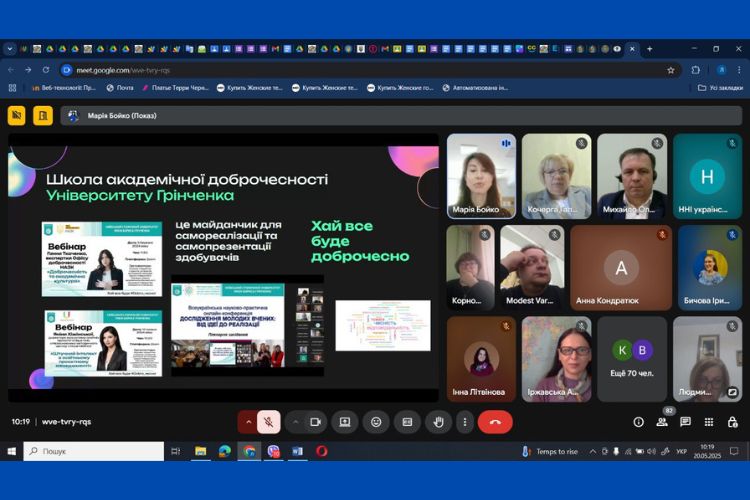Select Марія Бойко (Показ) presentation bar
Viewport: 750px width, 500px height.
point(401,115)
